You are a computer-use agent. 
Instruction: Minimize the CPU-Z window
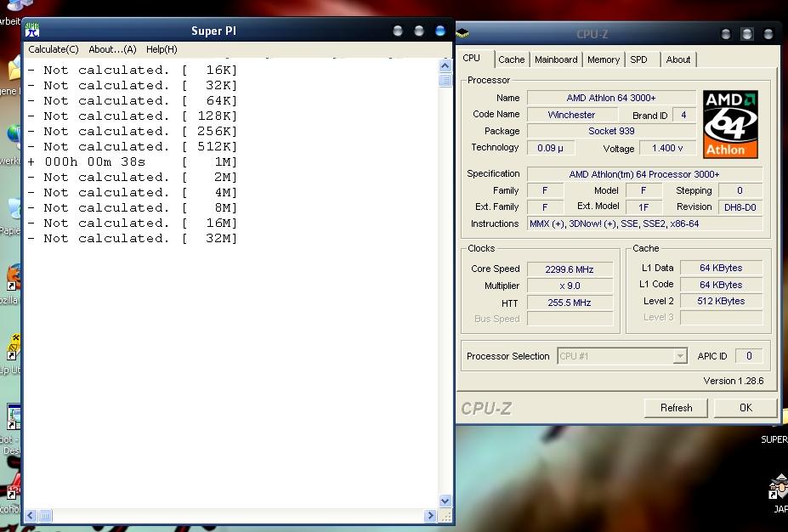point(726,34)
